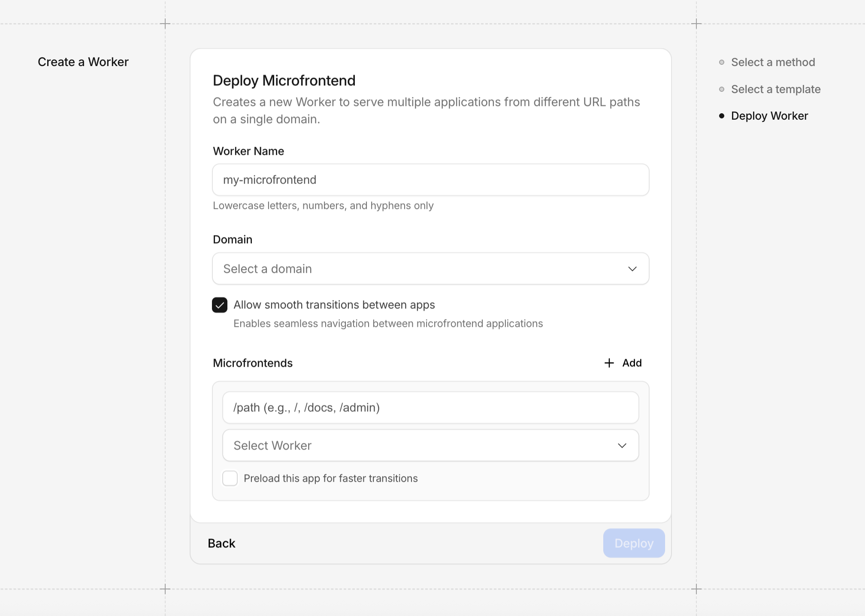Open the Select a domain dropdown
Viewport: 865px width, 616px height.
pyautogui.click(x=430, y=269)
